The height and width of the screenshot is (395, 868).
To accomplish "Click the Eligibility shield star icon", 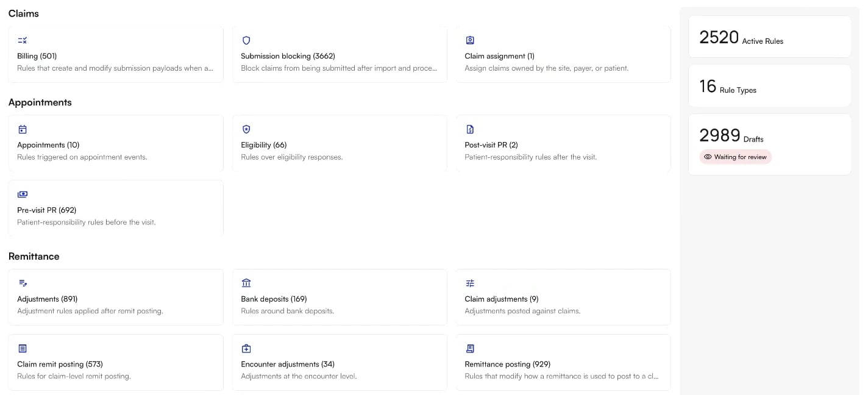I will [x=246, y=129].
